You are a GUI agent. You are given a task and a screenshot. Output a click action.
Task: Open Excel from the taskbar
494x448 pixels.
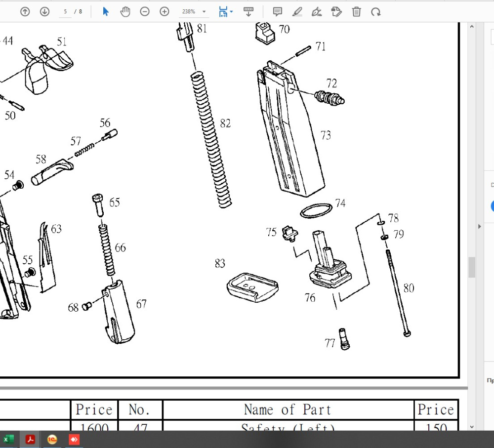(x=8, y=439)
